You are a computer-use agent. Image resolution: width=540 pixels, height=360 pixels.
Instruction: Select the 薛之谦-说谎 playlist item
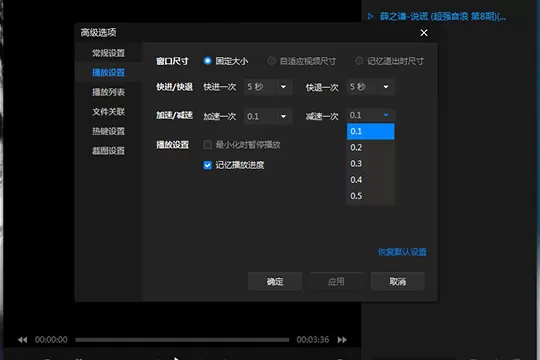tap(443, 16)
